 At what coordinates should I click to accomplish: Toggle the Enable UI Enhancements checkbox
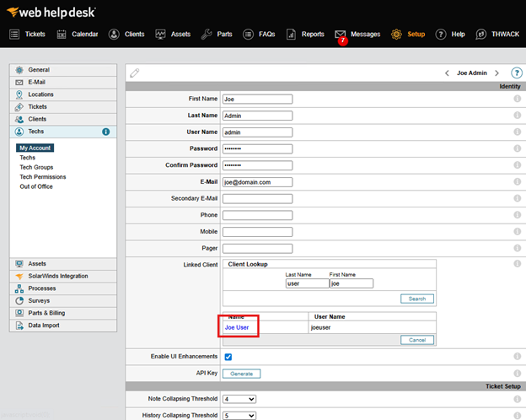click(228, 357)
